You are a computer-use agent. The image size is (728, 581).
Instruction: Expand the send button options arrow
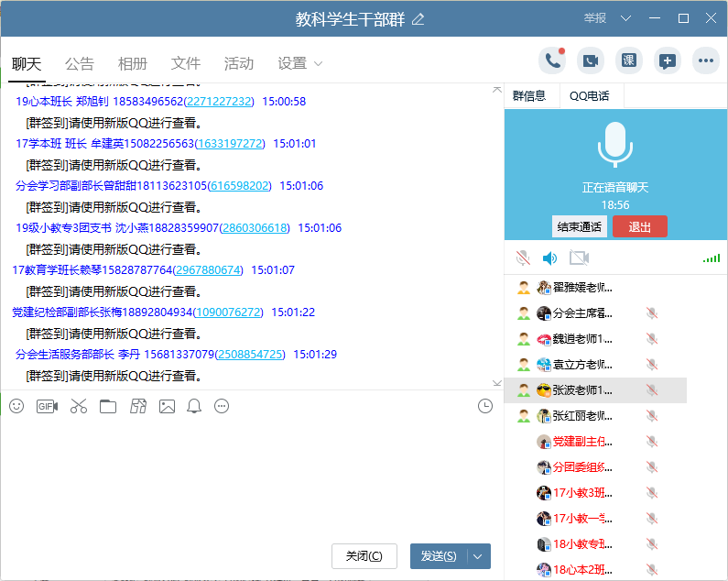tap(479, 556)
